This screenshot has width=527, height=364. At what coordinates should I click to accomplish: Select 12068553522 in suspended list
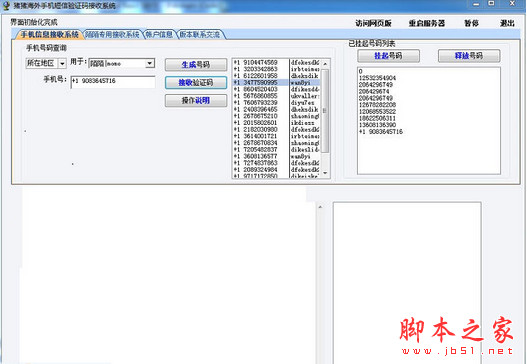[x=377, y=112]
